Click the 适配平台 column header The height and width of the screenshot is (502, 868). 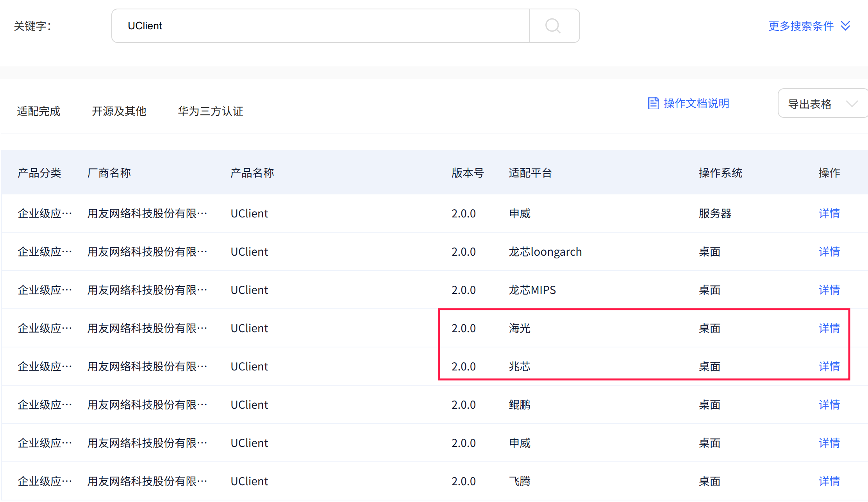point(530,173)
